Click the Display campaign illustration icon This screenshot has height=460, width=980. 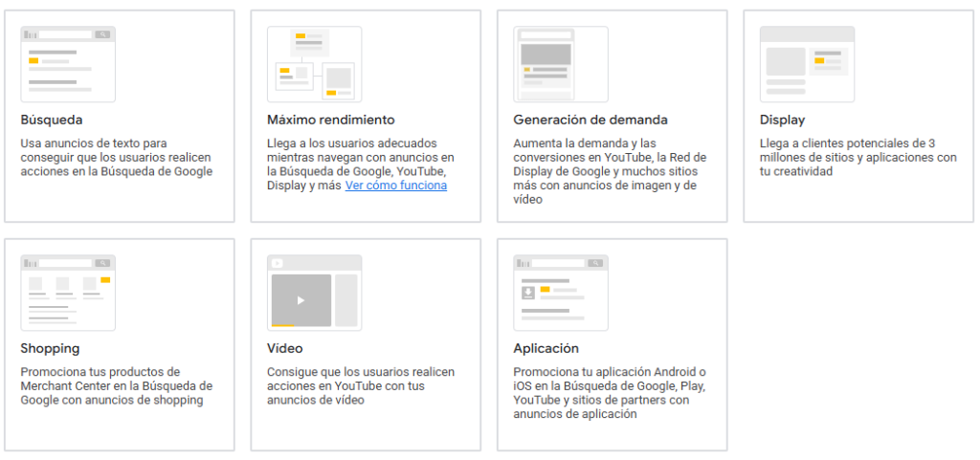pyautogui.click(x=807, y=64)
